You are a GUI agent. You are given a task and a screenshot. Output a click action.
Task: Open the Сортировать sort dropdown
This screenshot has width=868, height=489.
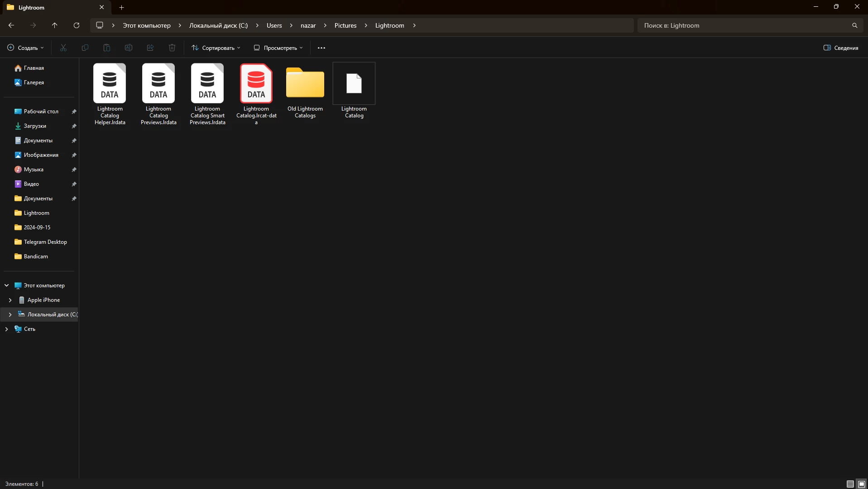[216, 48]
